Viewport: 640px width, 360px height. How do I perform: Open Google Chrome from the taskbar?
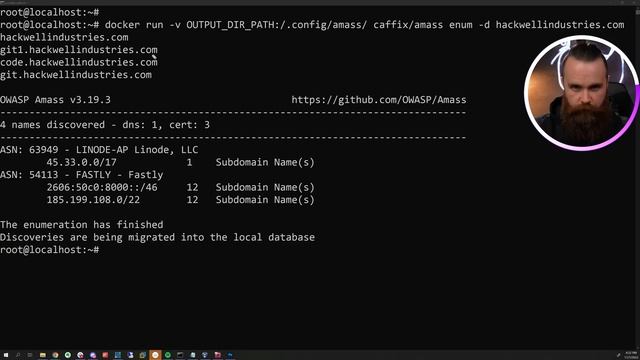coord(55,355)
